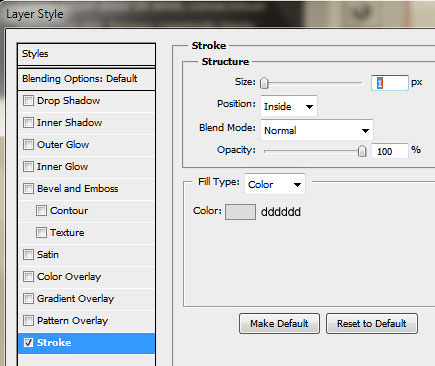435x366 pixels.
Task: Select the Drop Shadow label
Action: point(68,101)
